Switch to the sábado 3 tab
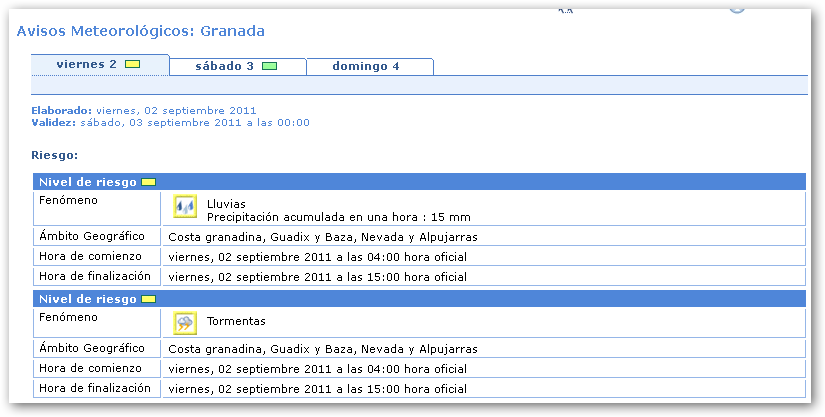 pyautogui.click(x=224, y=66)
